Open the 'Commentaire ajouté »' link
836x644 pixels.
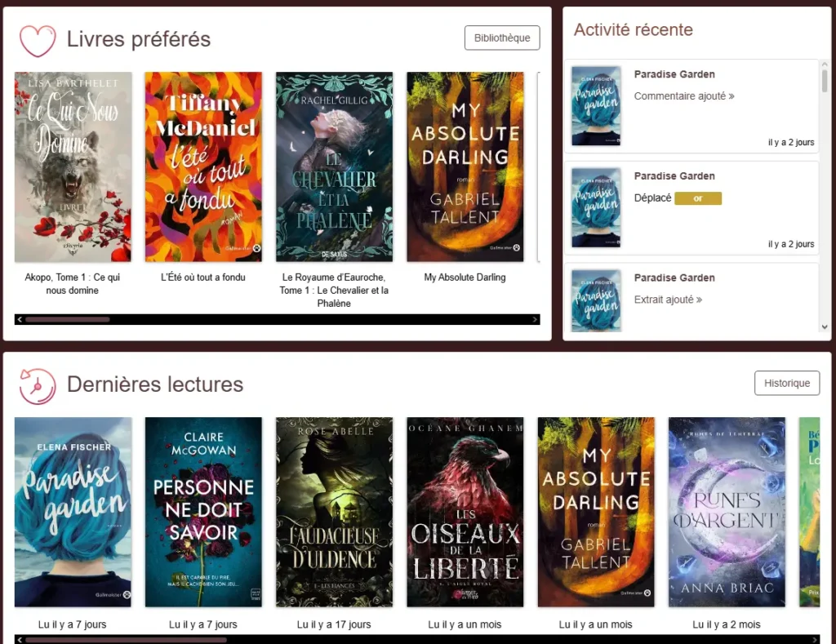(683, 96)
